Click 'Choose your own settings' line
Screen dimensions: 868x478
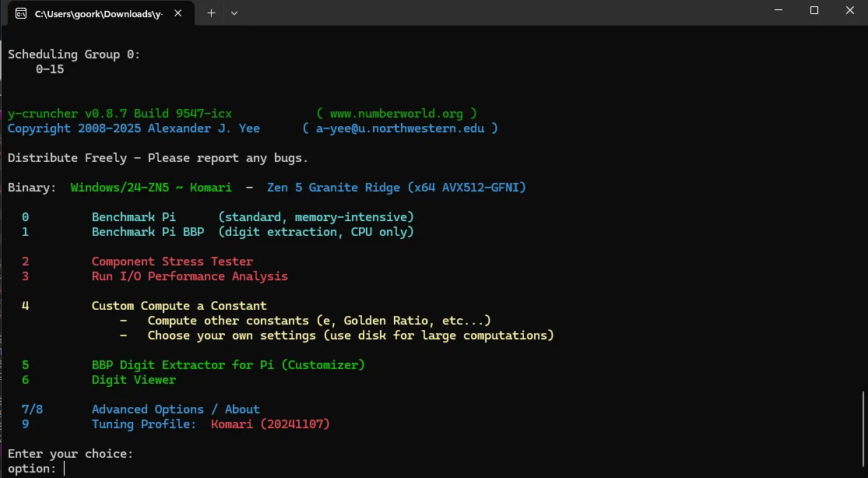tap(350, 336)
